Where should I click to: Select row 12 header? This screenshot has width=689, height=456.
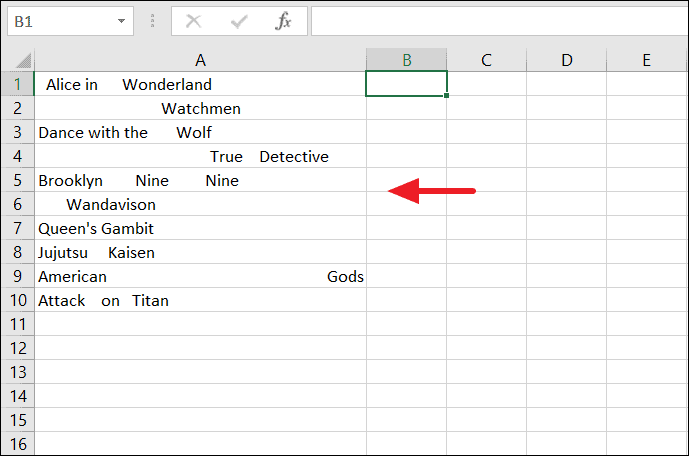click(x=18, y=348)
